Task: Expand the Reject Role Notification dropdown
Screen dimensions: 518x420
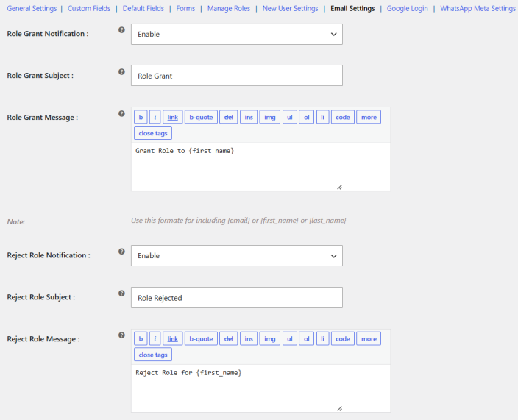Action: pos(236,255)
